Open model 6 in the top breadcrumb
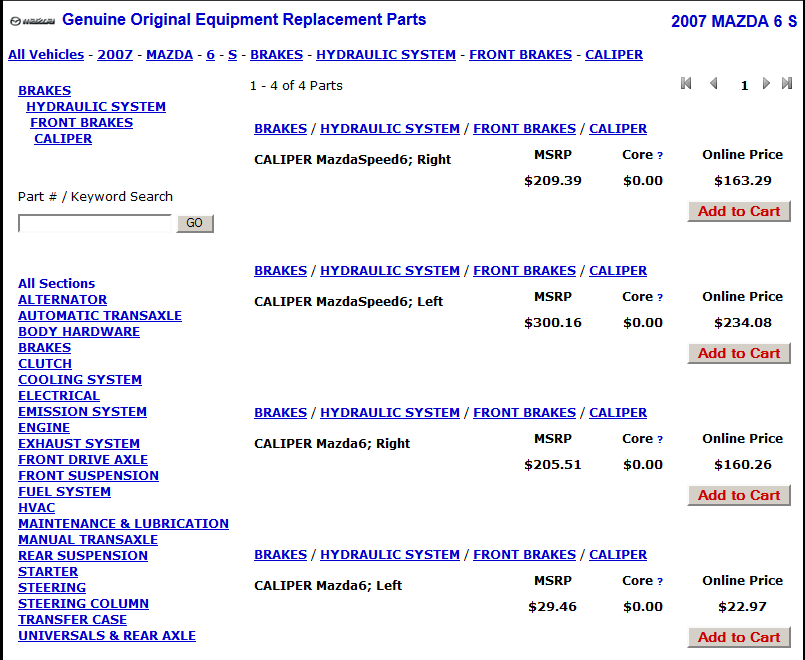This screenshot has height=660, width=805. [210, 54]
